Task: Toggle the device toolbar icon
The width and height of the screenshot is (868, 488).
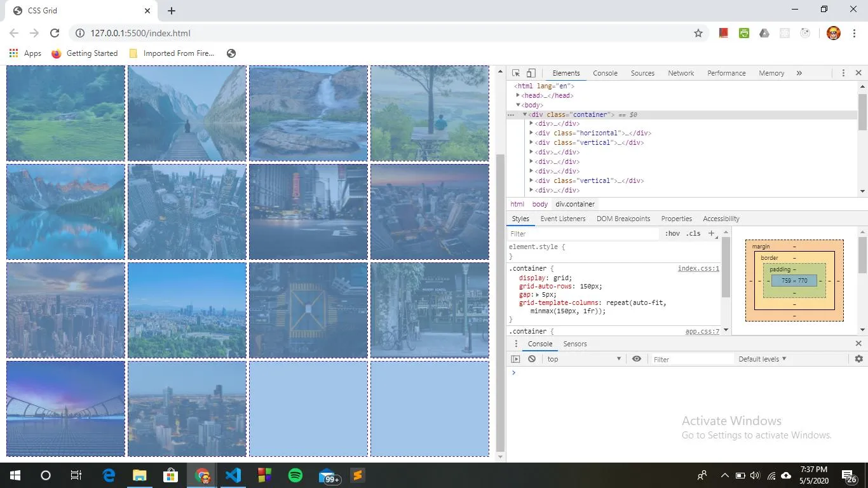Action: click(531, 73)
